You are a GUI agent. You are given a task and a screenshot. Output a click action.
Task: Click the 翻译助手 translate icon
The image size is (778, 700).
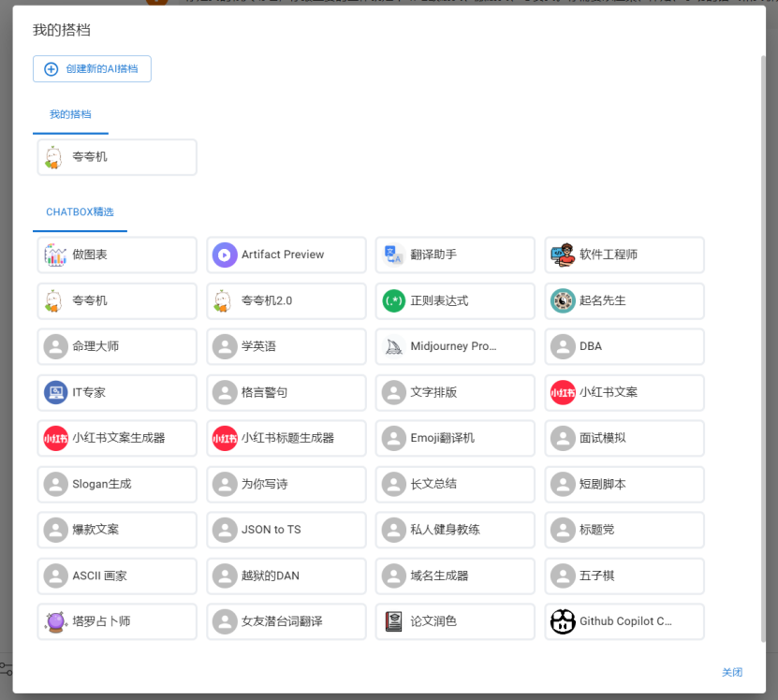click(x=394, y=255)
